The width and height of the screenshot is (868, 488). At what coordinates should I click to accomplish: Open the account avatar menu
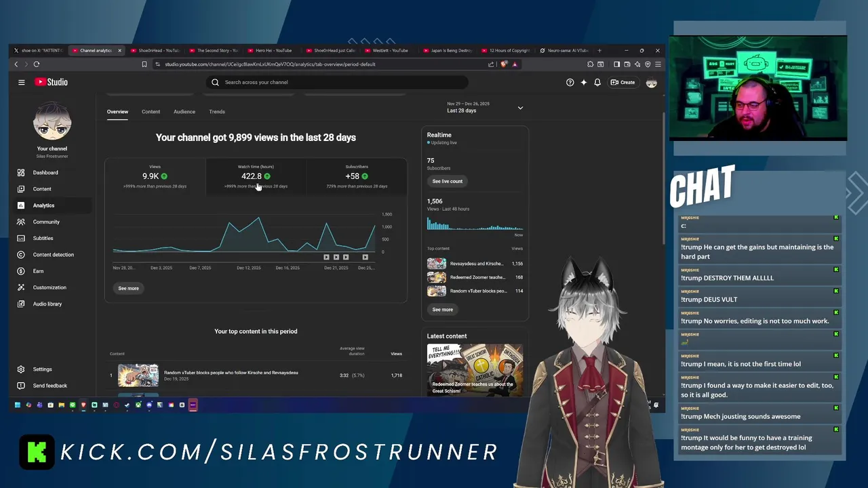point(652,82)
